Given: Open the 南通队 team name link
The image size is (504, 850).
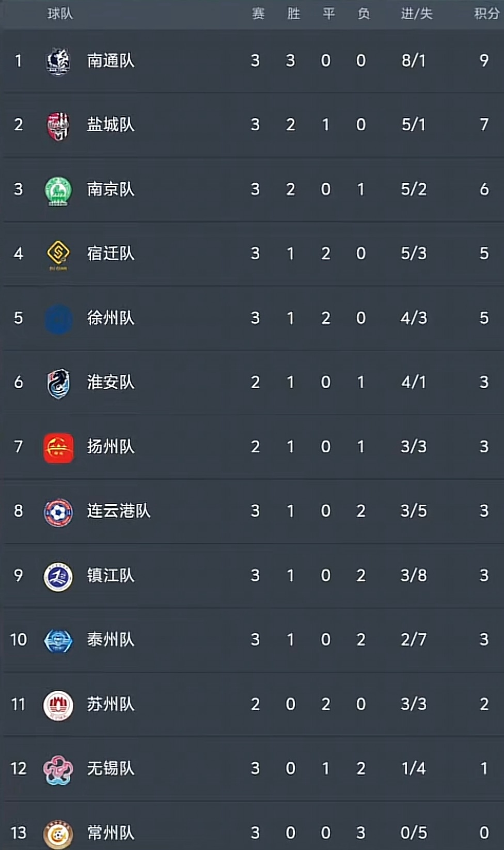Looking at the screenshot, I should (x=111, y=61).
